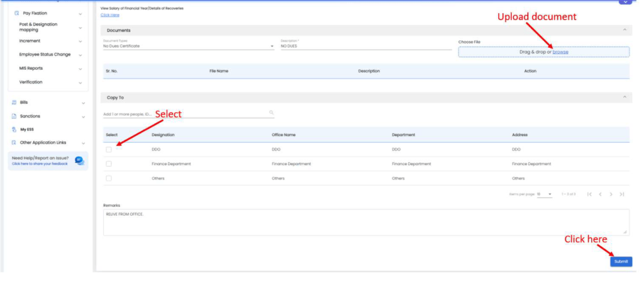Click the purple collapse button at top right
This screenshot has width=644, height=282.
tap(625, 2)
